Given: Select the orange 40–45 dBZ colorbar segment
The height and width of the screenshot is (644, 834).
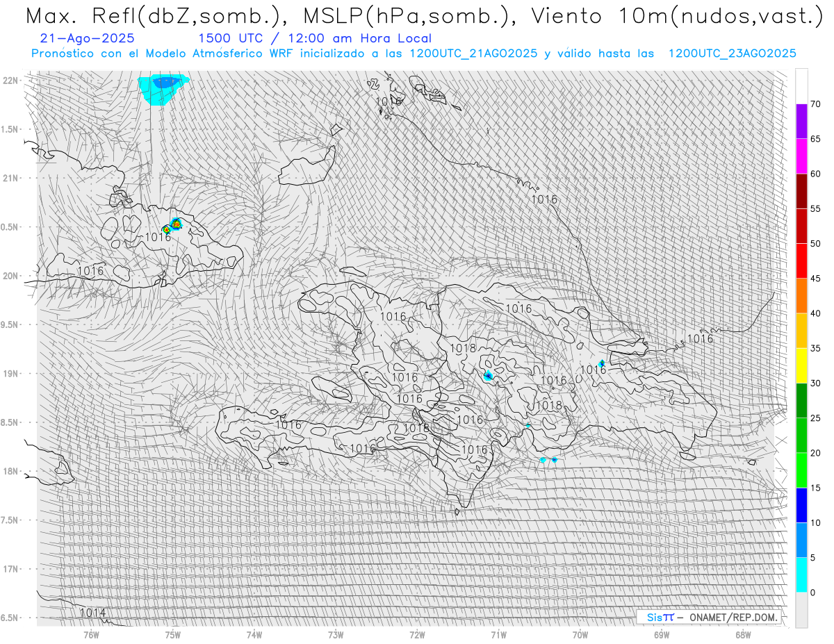Looking at the screenshot, I should click(x=801, y=295).
